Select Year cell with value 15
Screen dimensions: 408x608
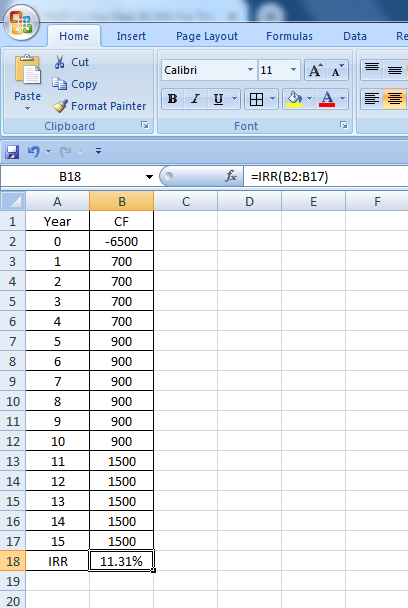coord(57,541)
